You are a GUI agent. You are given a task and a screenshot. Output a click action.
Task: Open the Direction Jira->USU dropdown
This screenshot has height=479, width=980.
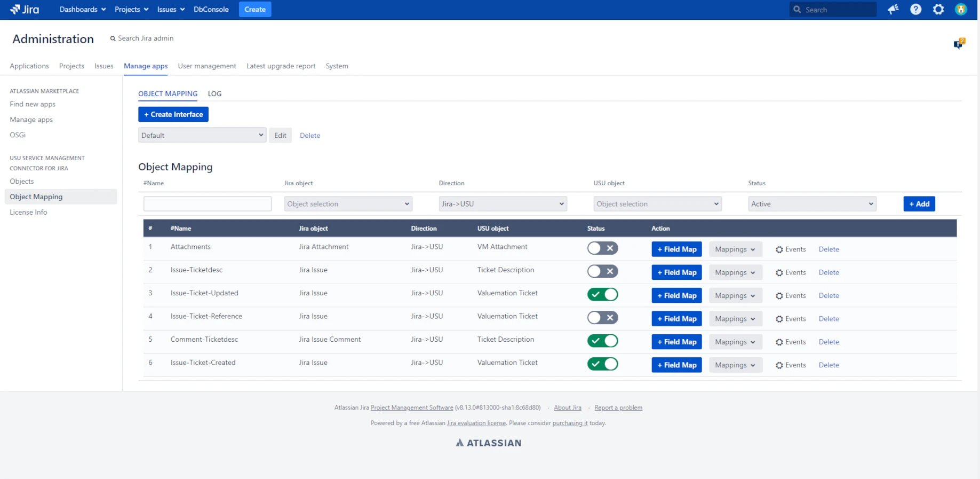pyautogui.click(x=503, y=204)
